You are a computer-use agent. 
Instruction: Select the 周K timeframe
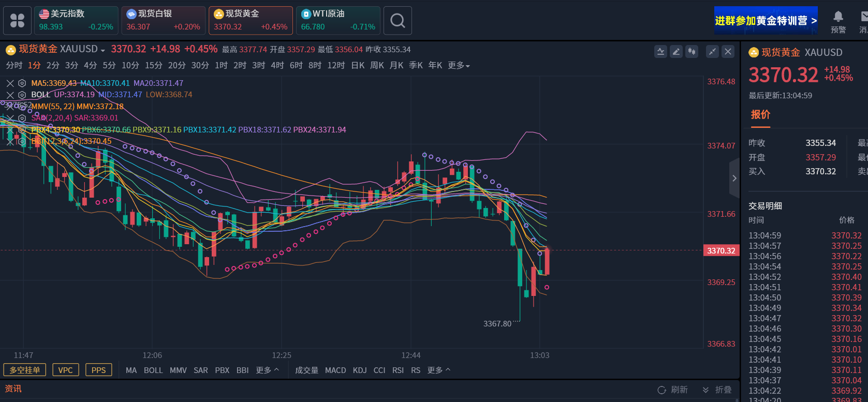click(377, 65)
